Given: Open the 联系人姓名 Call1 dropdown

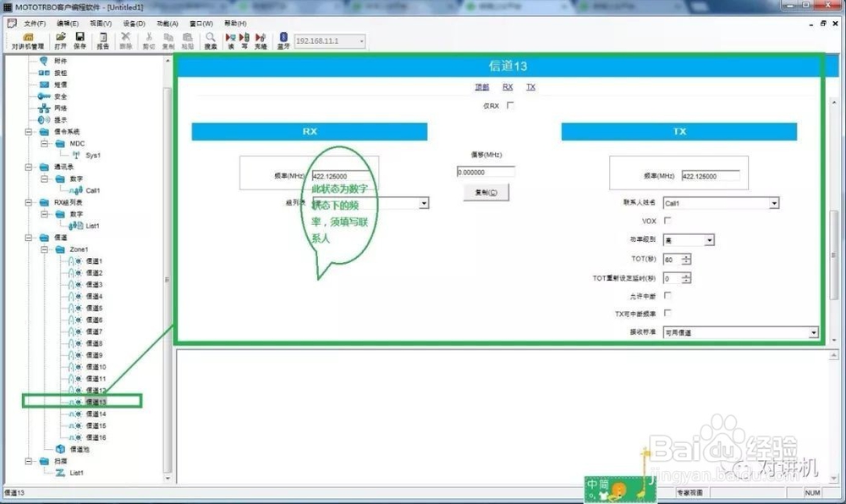Looking at the screenshot, I should point(774,203).
